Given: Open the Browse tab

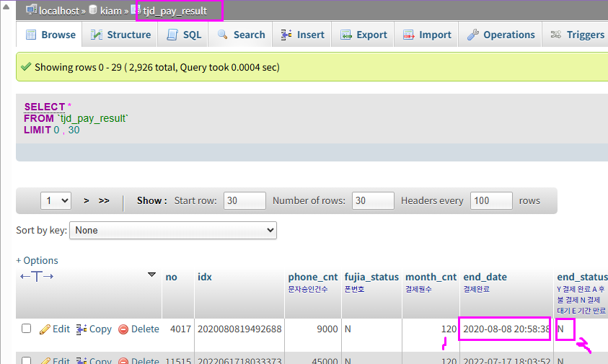Looking at the screenshot, I should (50, 35).
